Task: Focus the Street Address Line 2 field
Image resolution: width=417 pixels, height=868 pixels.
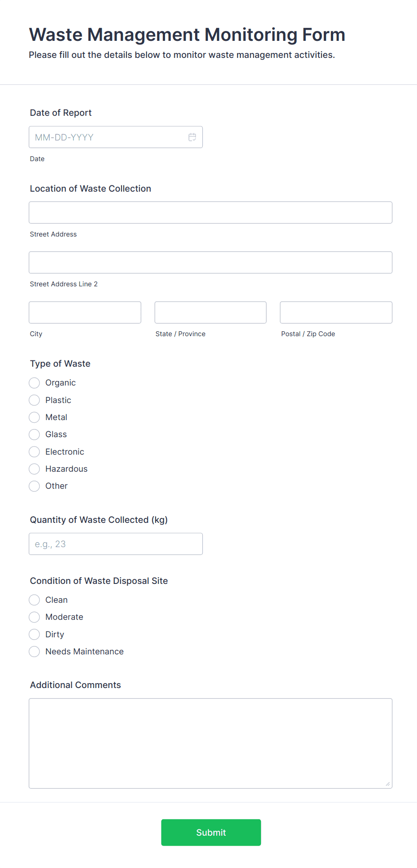Action: (x=210, y=263)
